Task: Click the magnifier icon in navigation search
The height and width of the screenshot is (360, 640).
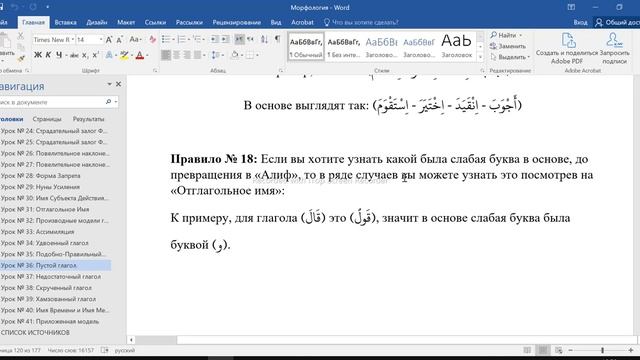Action: [x=108, y=102]
